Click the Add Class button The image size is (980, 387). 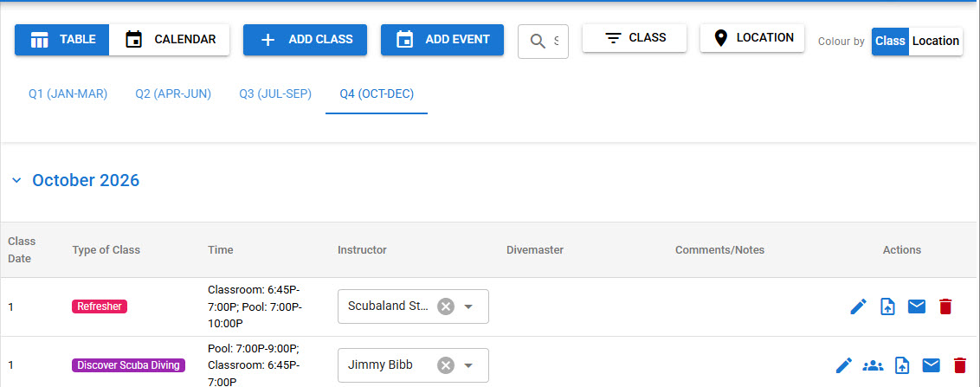pos(305,39)
